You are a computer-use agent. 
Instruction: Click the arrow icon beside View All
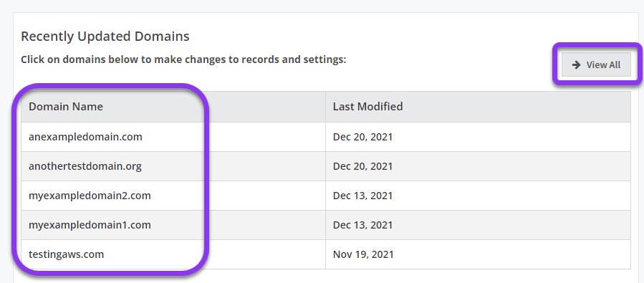[576, 64]
